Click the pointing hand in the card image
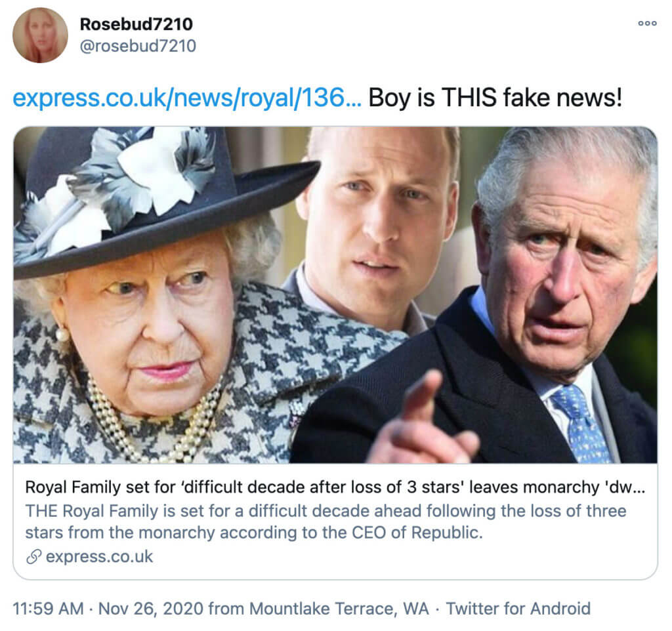 pyautogui.click(x=425, y=427)
